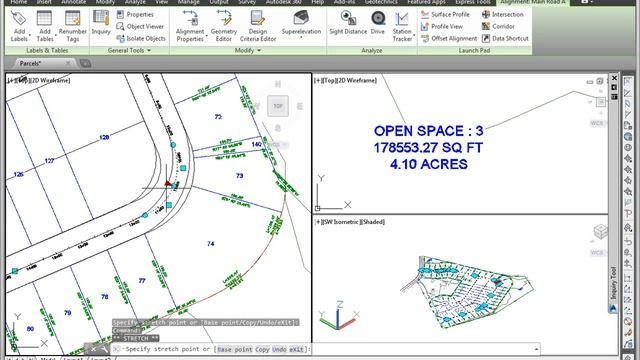Click the new drawing tab button
The image size is (640, 360).
pos(85,63)
